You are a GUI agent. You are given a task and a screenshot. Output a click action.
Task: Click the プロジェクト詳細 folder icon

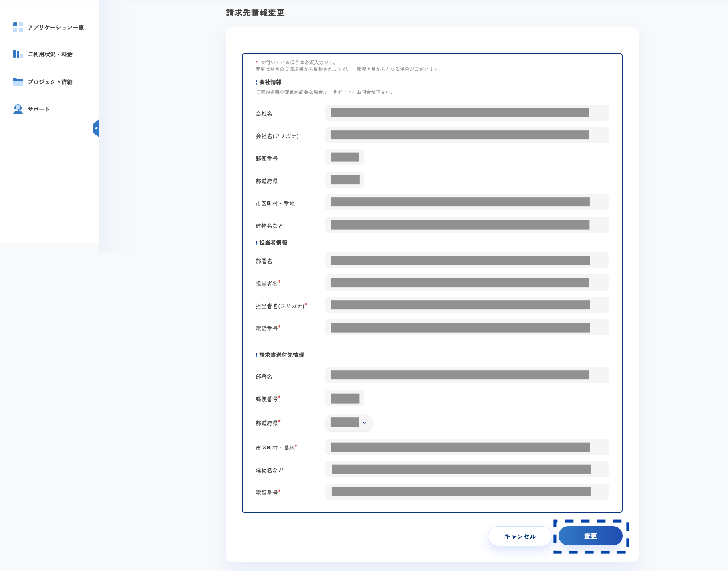tap(18, 82)
